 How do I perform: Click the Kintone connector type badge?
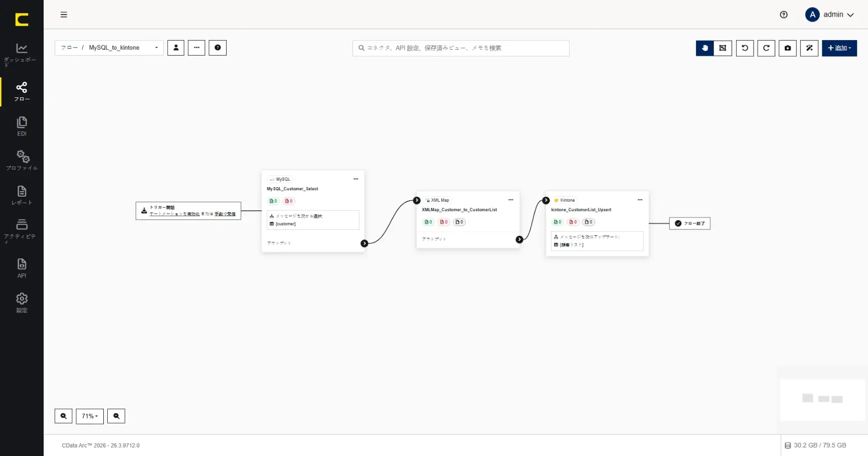point(565,200)
